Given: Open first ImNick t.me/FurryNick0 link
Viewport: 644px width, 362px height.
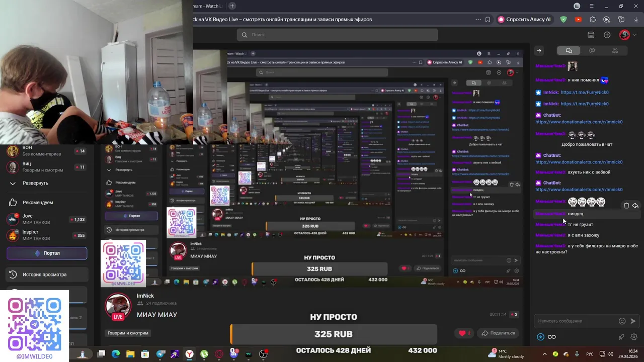Looking at the screenshot, I should pos(584,93).
